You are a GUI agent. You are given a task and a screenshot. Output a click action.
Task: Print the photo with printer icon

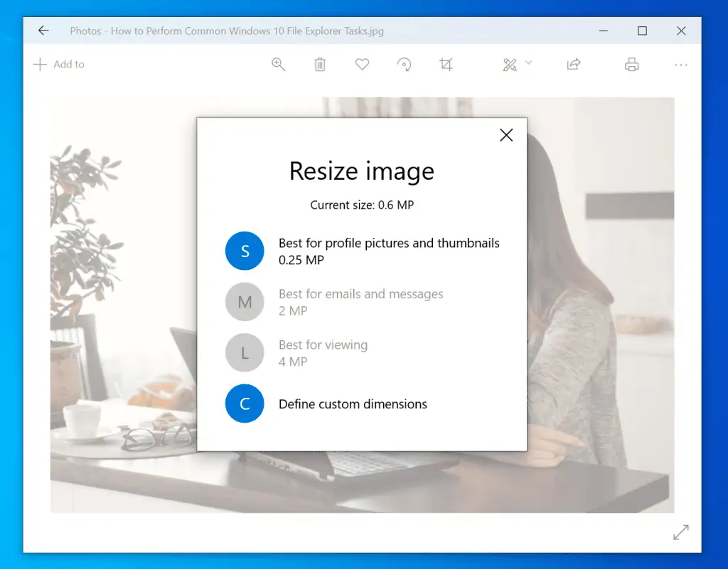click(631, 65)
